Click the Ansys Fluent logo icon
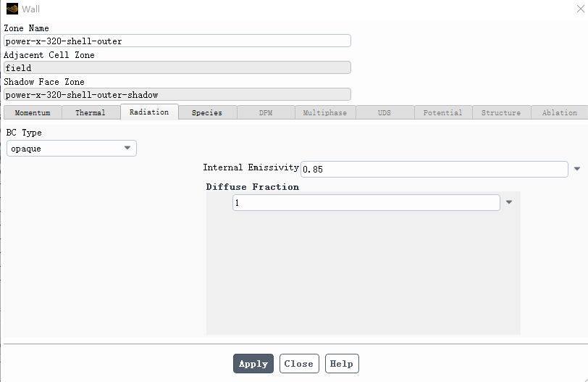Screen dimensions: 588x382 (x=12, y=9)
